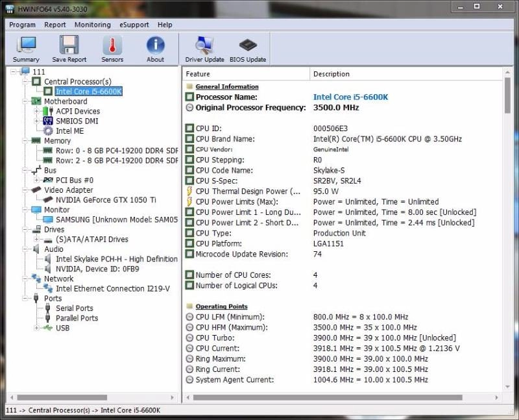Select Serial Ports in the tree
This screenshot has width=519, height=420.
point(75,308)
